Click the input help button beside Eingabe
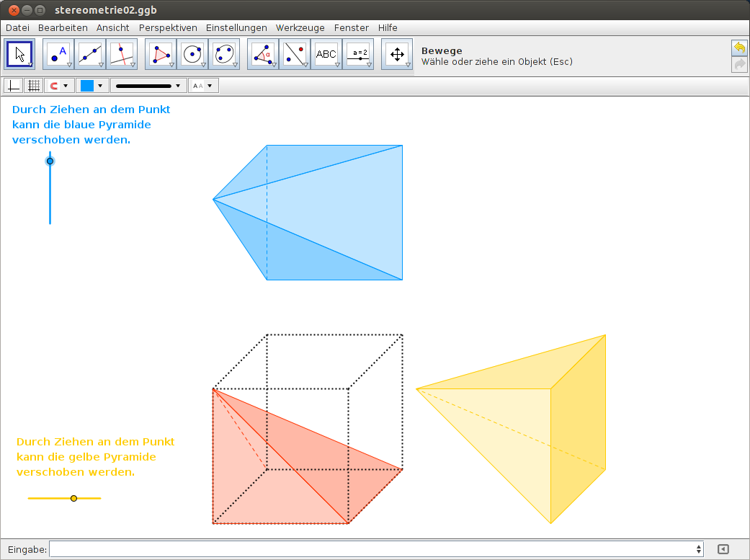This screenshot has height=560, width=750. [723, 549]
